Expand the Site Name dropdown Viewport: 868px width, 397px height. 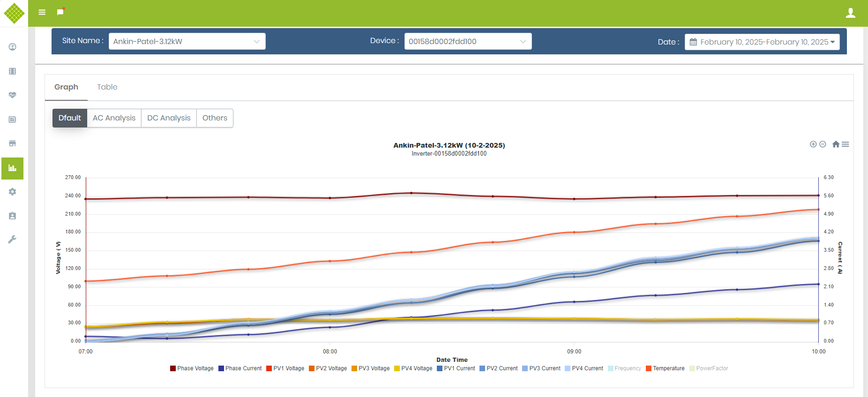187,41
